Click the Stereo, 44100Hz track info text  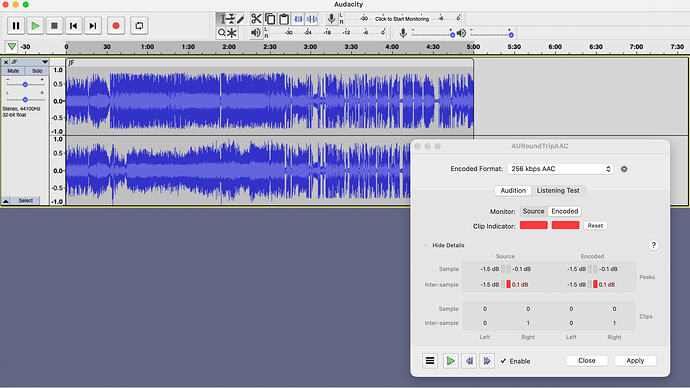21,109
